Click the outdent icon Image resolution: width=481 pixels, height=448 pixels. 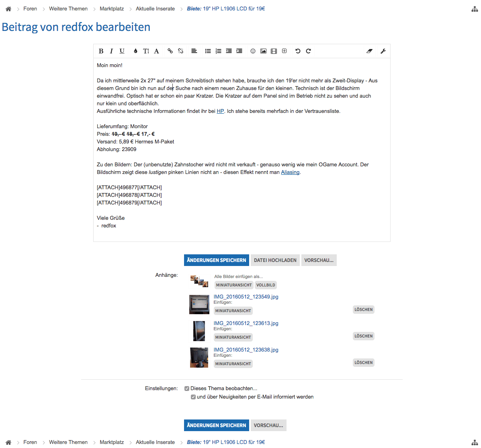[229, 51]
